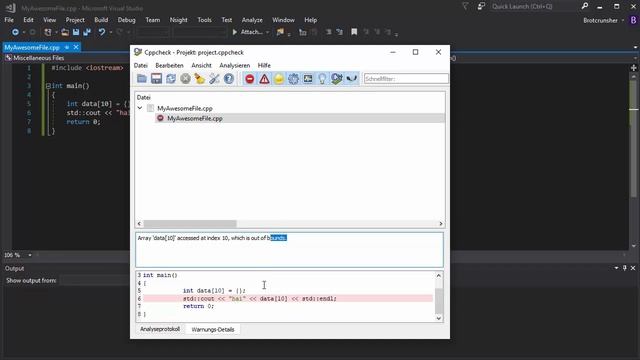
Task: Open the Show output from combo box
Action: pos(95,280)
